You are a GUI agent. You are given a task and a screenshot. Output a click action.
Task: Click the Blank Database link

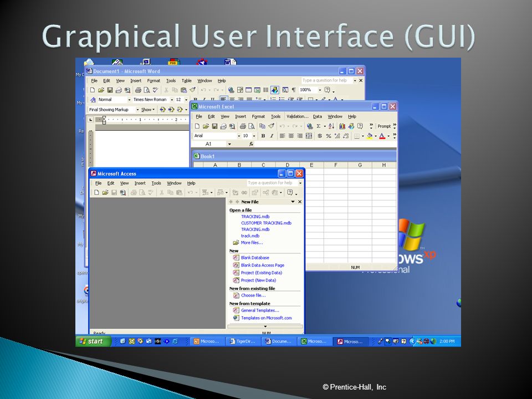coord(255,258)
